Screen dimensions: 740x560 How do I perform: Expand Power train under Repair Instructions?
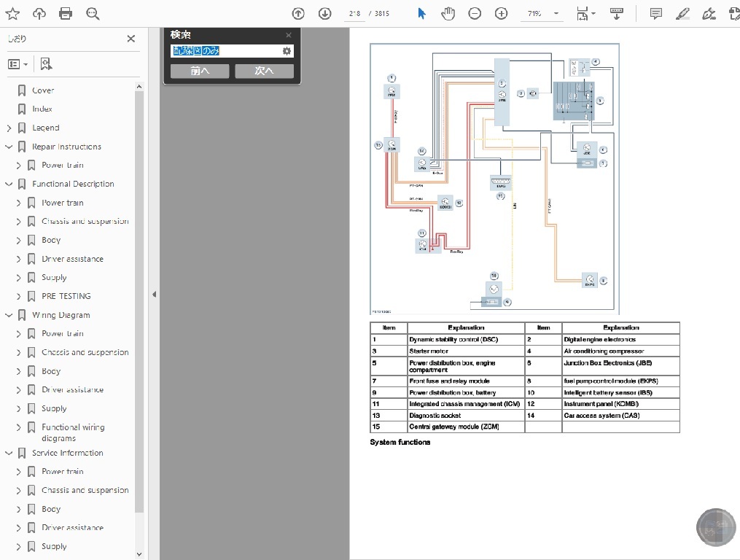(18, 166)
